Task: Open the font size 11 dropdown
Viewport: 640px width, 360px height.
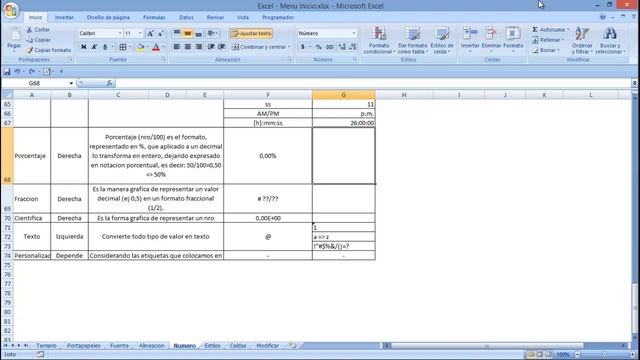Action: pyautogui.click(x=140, y=33)
